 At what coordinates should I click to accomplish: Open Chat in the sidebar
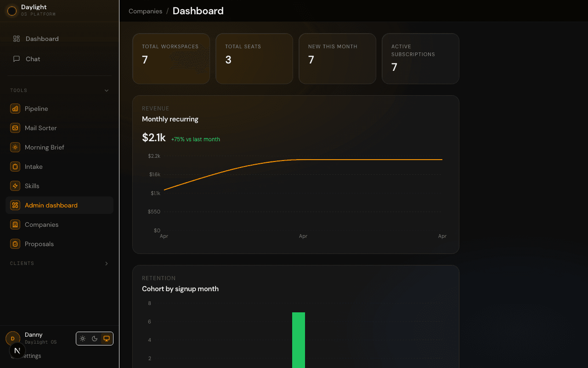pos(60,59)
